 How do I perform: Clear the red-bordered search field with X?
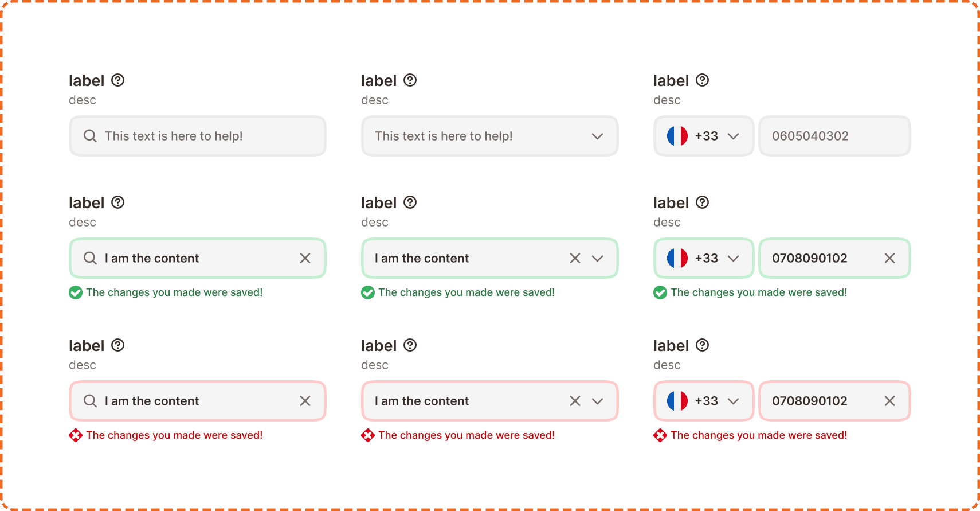click(x=305, y=401)
